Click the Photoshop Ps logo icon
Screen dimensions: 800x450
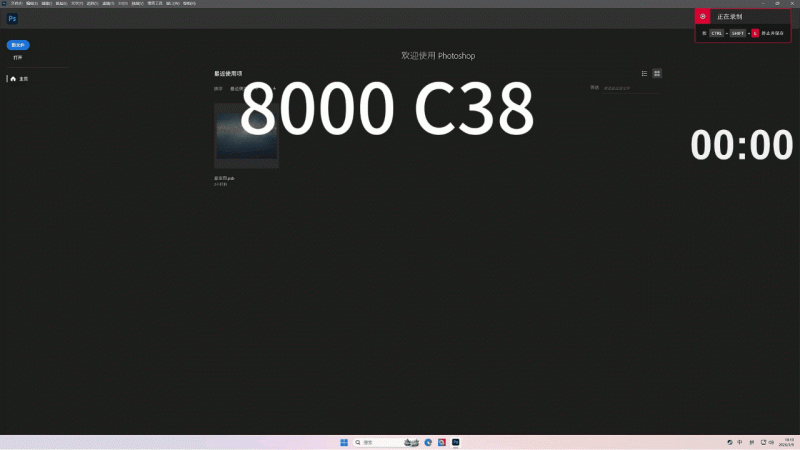[12, 19]
